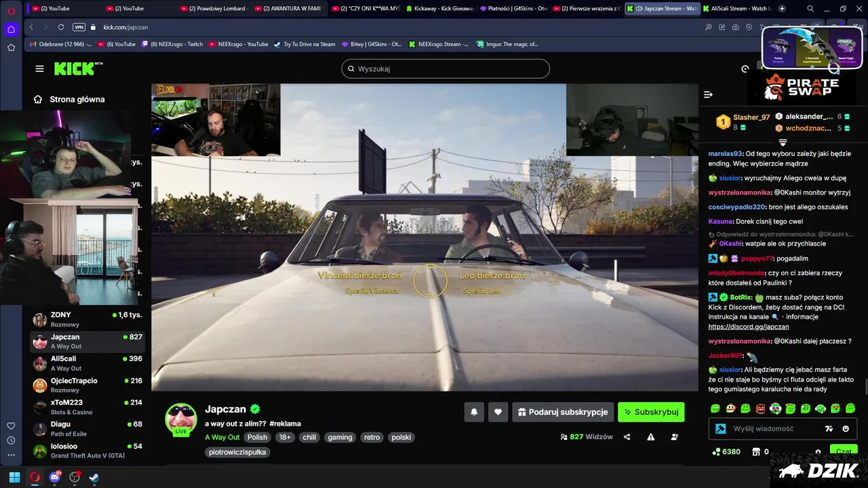Open Opera sidebar bookmarks star
868x488 pixels.
click(x=11, y=47)
